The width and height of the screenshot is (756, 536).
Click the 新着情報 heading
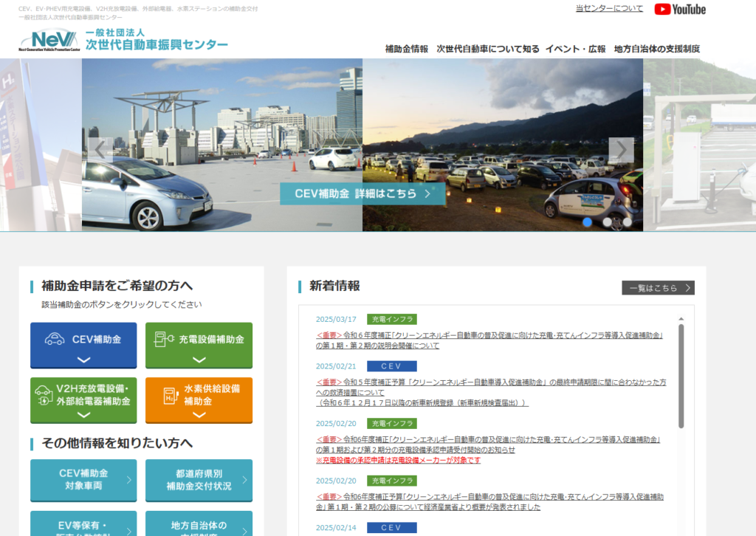[334, 286]
